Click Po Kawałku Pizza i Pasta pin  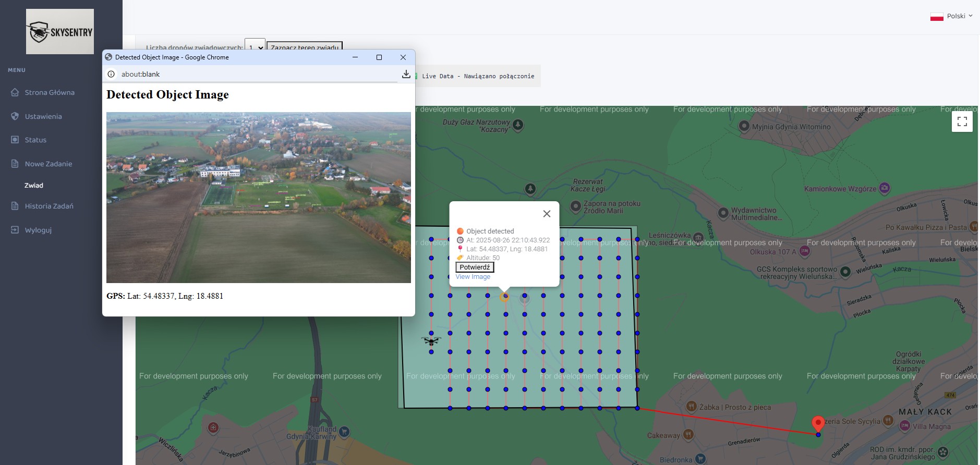pyautogui.click(x=974, y=227)
